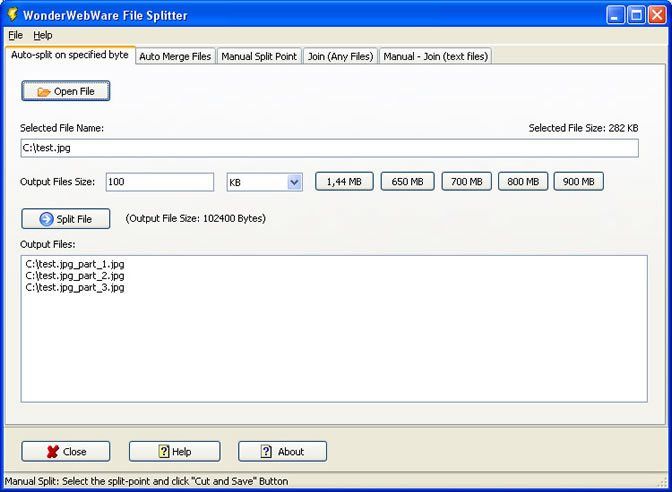
Task: Switch to the Auto Merge Files tab
Action: 175,56
